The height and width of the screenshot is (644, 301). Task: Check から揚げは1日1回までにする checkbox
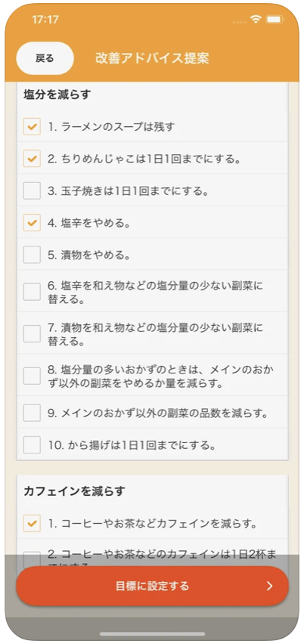(32, 444)
